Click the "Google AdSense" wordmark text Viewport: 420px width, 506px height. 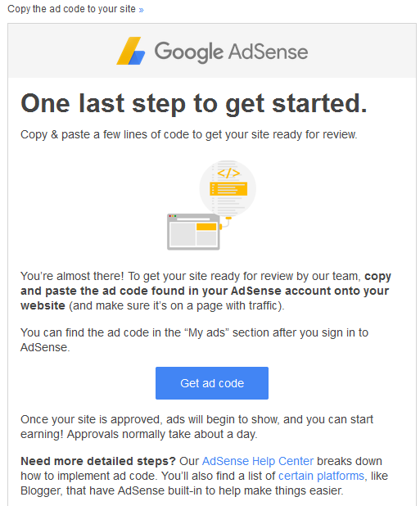coord(231,52)
